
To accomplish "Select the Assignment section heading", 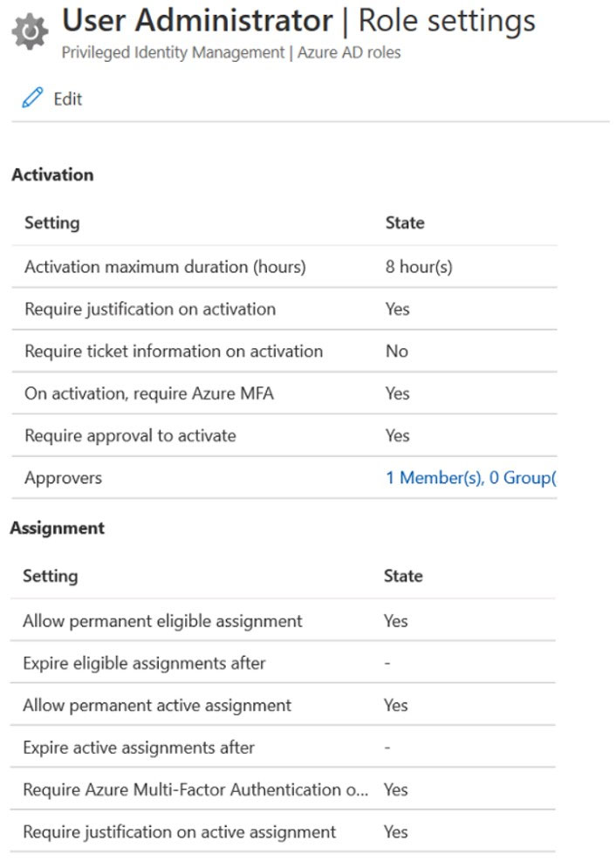I will pos(57,528).
